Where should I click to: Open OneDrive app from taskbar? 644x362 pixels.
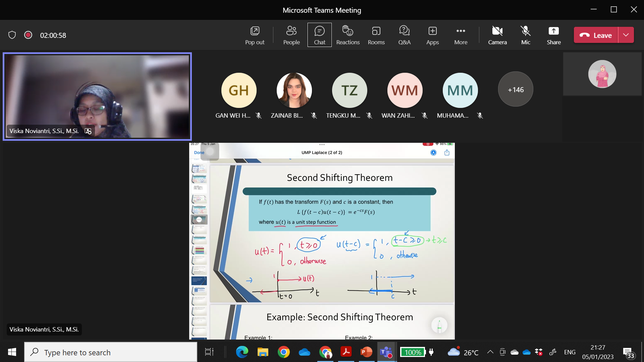pyautogui.click(x=304, y=352)
